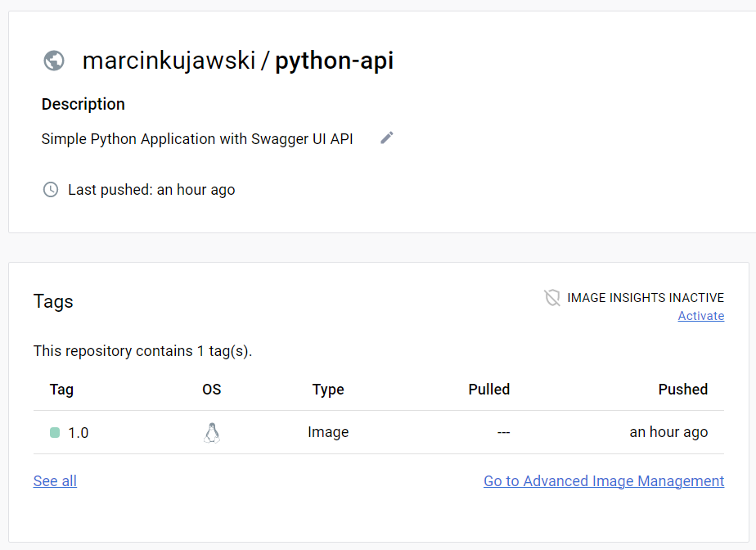
Task: Click the marcinkujawski namespace in the title
Action: tap(169, 61)
